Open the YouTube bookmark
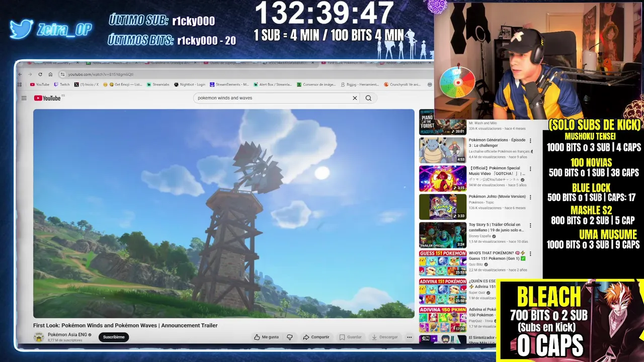This screenshot has width=644, height=362. coord(40,84)
